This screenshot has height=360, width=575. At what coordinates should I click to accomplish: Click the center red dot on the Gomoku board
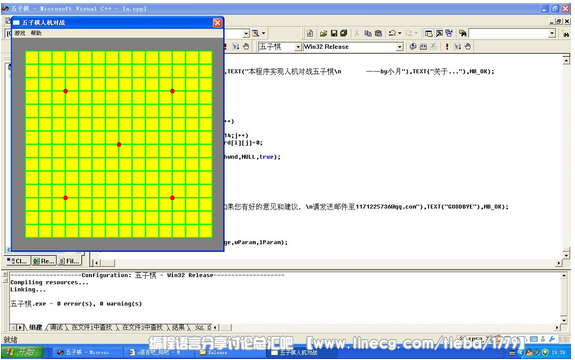pyautogui.click(x=119, y=144)
